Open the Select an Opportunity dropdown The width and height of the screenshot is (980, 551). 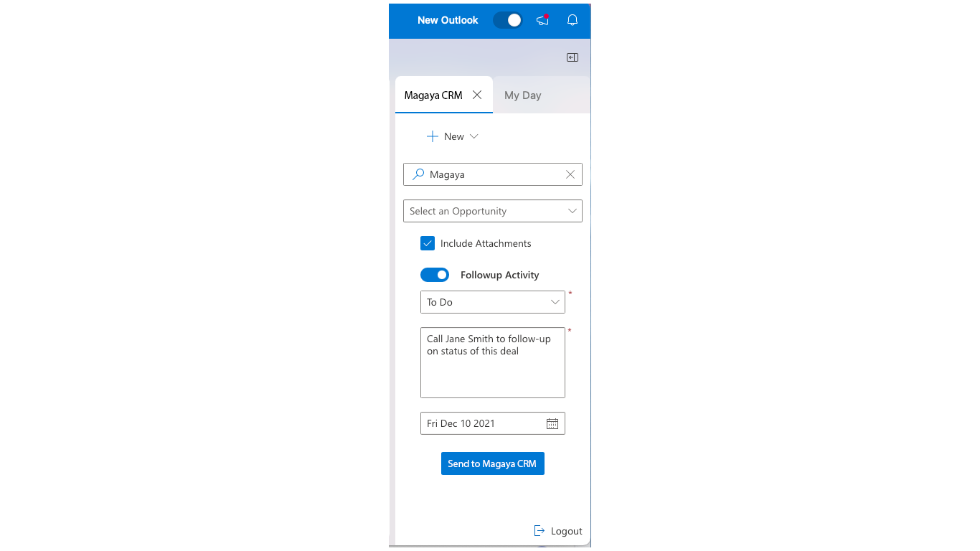[x=493, y=211]
